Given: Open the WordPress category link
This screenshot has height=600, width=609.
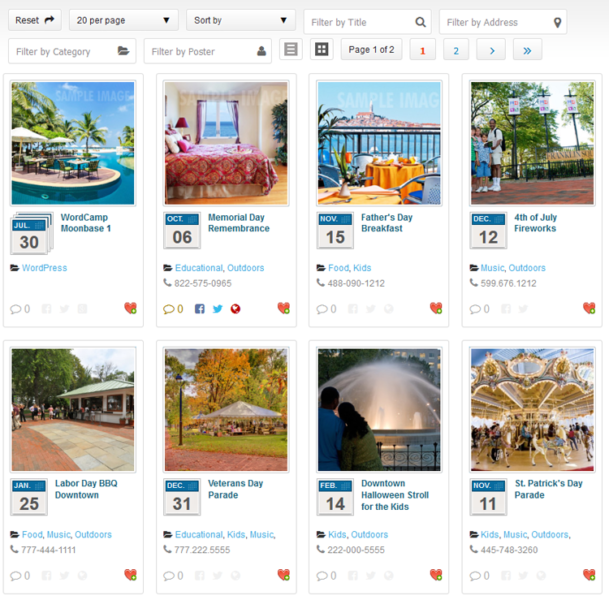Looking at the screenshot, I should (x=44, y=268).
